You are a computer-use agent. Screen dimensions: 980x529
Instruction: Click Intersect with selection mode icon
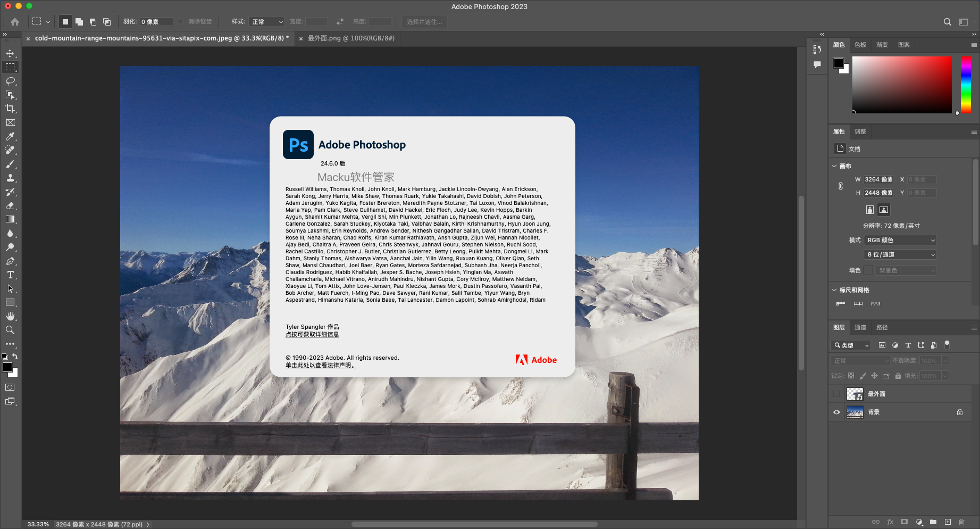[107, 22]
